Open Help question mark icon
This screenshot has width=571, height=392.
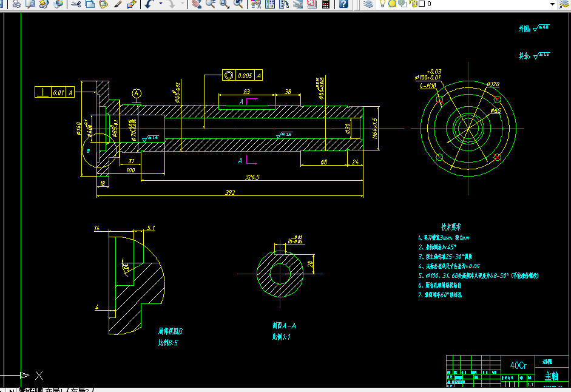(343, 4)
